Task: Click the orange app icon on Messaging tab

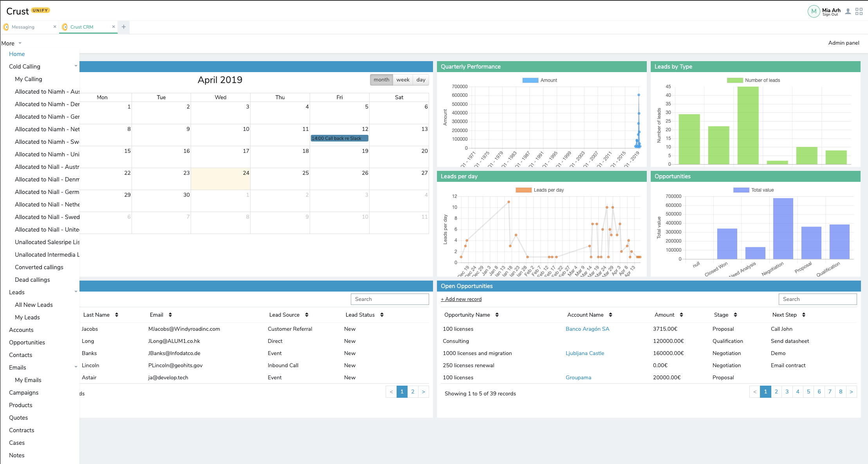Action: point(5,27)
